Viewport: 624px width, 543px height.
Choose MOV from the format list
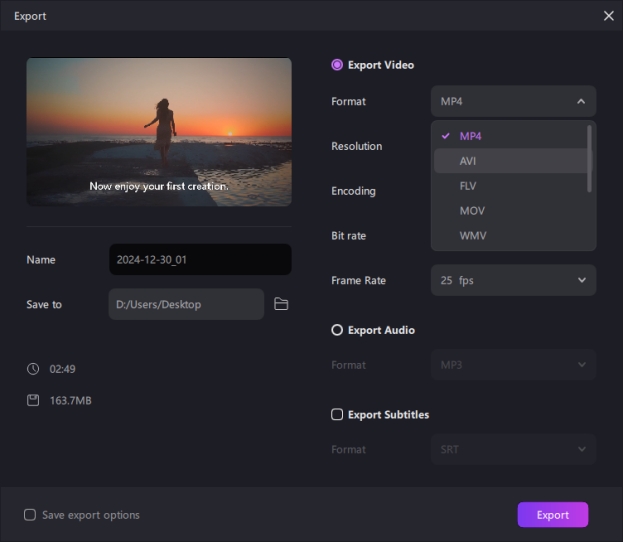(472, 211)
